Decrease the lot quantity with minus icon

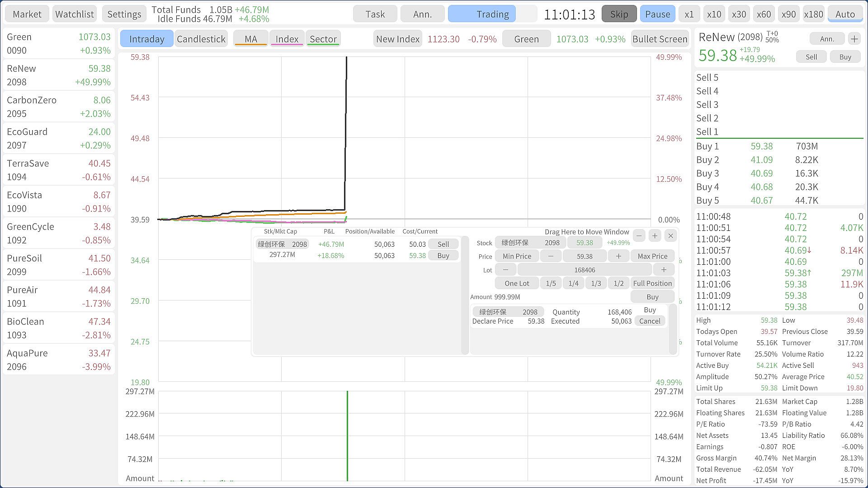point(505,270)
